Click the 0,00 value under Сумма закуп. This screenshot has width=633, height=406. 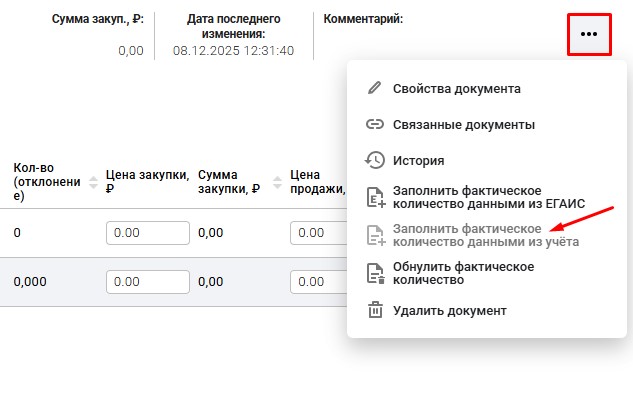[131, 51]
